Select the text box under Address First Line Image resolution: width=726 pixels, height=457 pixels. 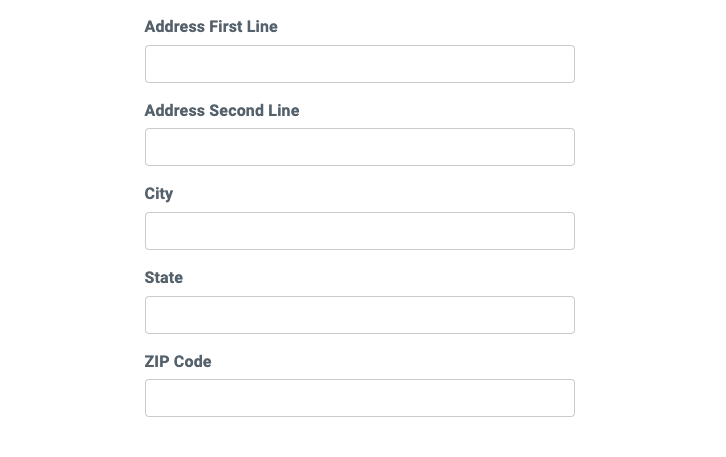pyautogui.click(x=359, y=64)
